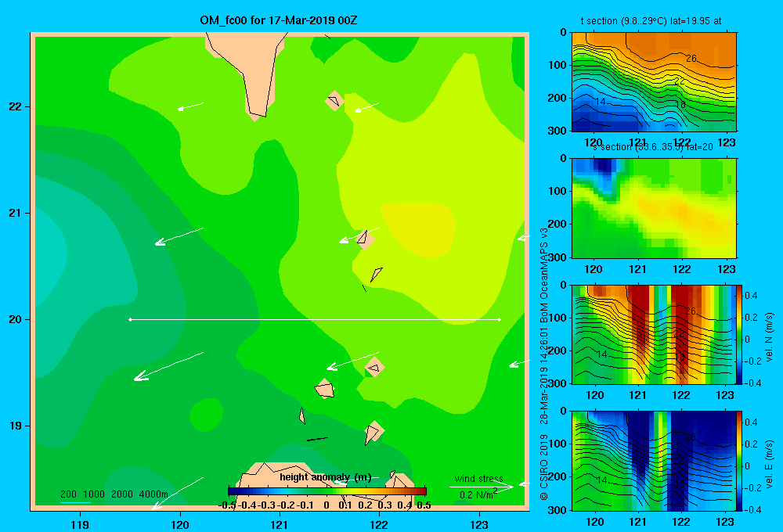Click the white transect line at latitude 20

pyautogui.click(x=315, y=319)
